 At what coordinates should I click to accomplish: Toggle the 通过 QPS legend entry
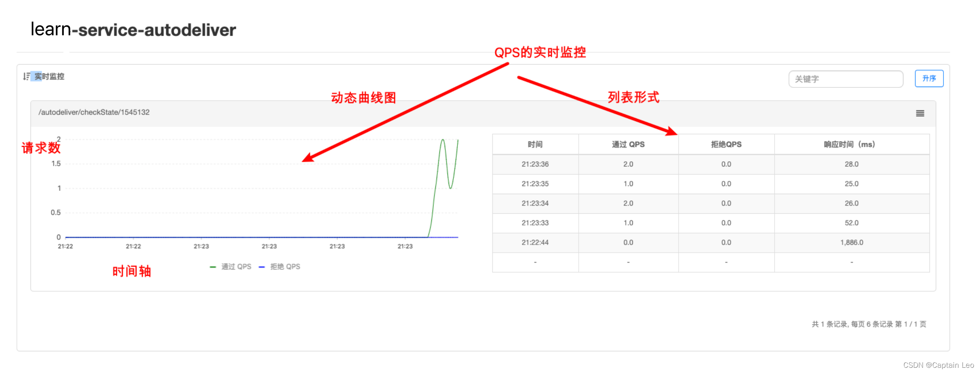tap(231, 267)
